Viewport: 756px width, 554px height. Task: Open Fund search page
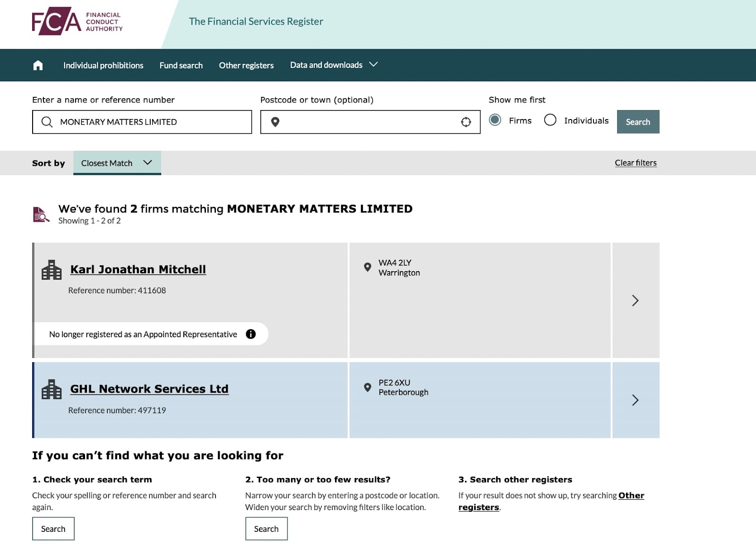coord(181,65)
